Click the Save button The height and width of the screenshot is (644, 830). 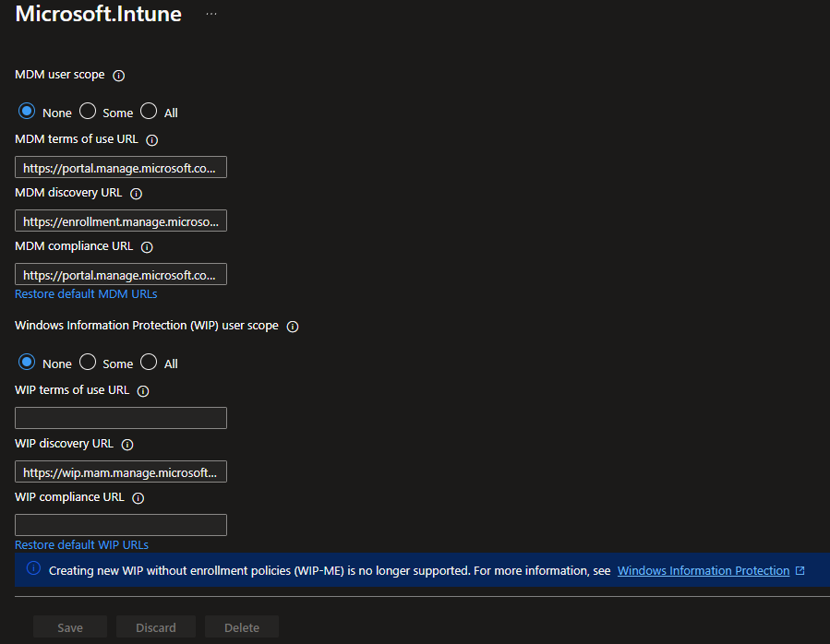click(x=70, y=627)
